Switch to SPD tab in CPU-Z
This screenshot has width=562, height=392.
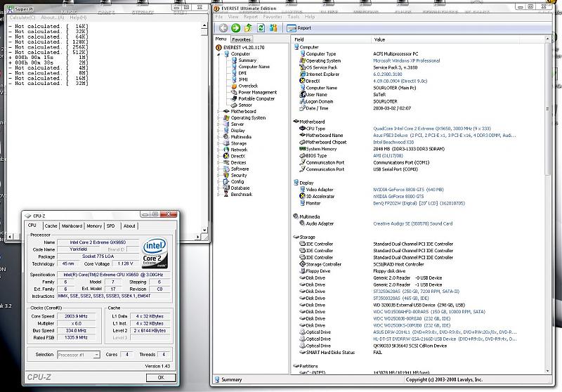point(111,226)
